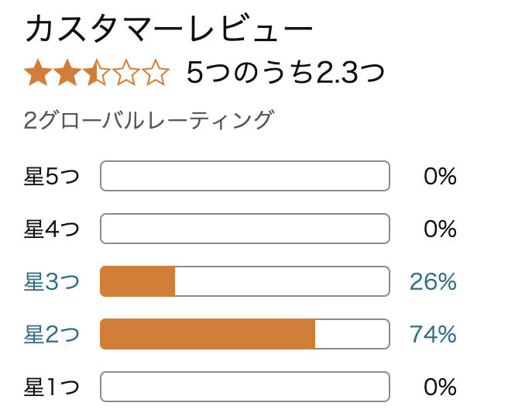Click the カスタマーレビュー heading
This screenshot has height=420, width=508.
click(169, 29)
